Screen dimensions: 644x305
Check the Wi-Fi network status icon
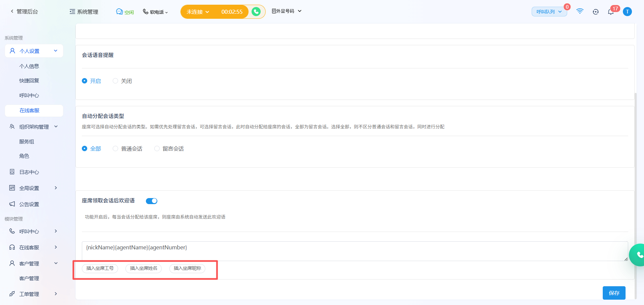(580, 11)
